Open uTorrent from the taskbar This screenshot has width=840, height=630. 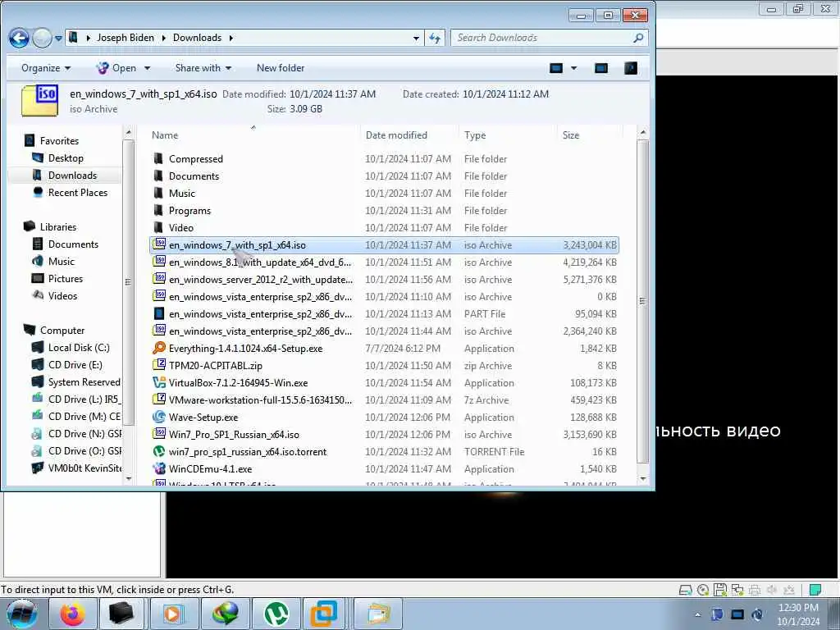click(x=276, y=614)
